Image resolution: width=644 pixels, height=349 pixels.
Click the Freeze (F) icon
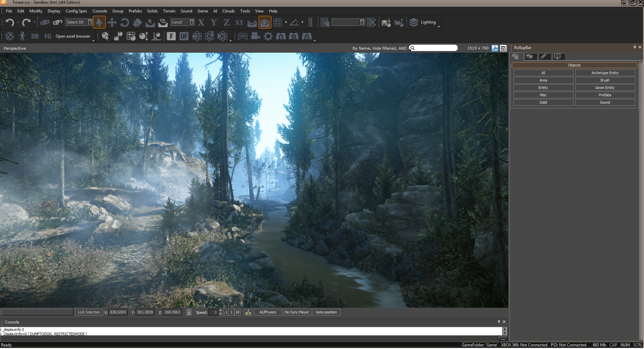click(x=171, y=36)
